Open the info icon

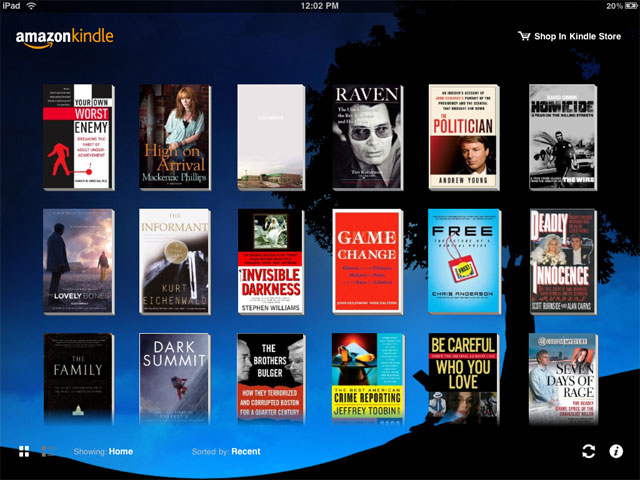tap(616, 451)
